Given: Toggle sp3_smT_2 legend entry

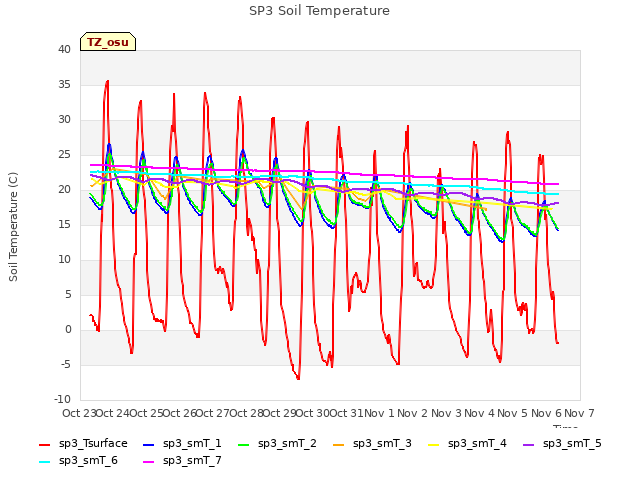Looking at the screenshot, I should 277,443.
